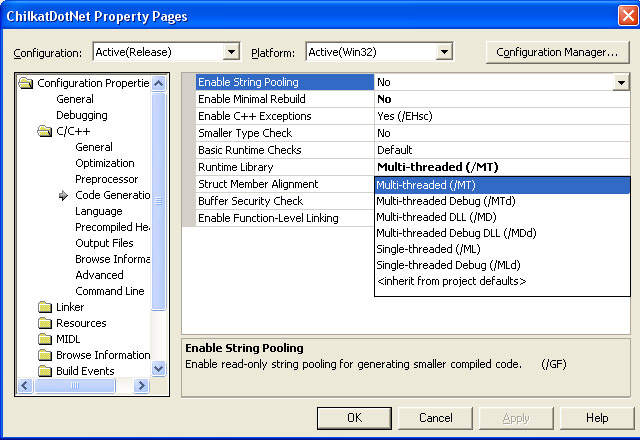Screen dimensions: 640x440
Task: Select the Command Line page
Action: (x=110, y=291)
